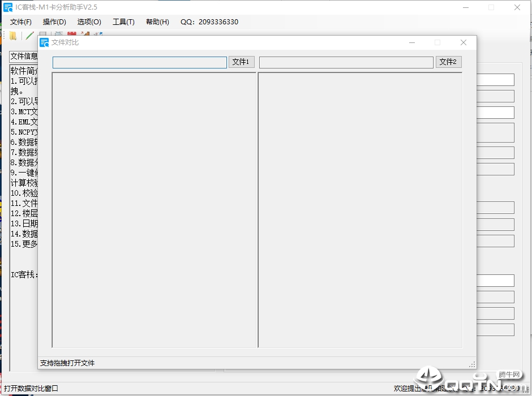The image size is (532, 396).
Task: Click the 打开数据对比窗口 status bar text
Action: pyautogui.click(x=31, y=389)
